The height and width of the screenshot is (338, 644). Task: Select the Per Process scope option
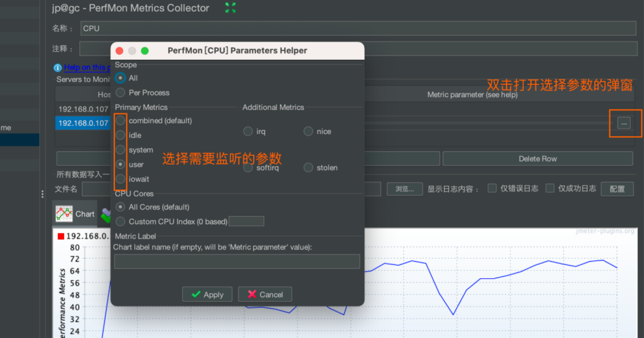click(x=120, y=93)
